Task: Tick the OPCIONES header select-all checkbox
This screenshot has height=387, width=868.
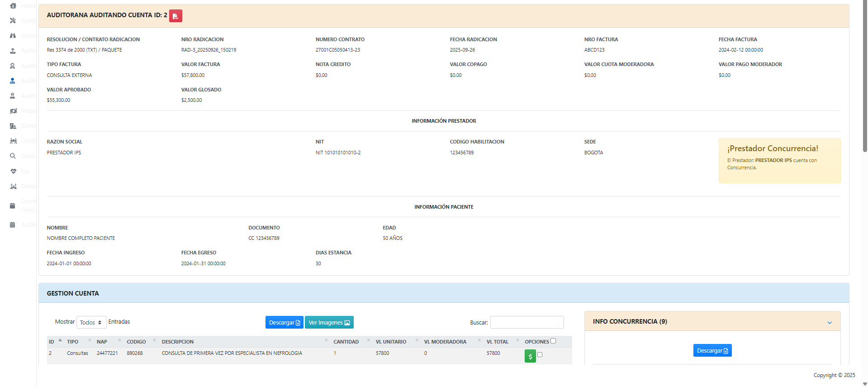Action: pos(553,341)
